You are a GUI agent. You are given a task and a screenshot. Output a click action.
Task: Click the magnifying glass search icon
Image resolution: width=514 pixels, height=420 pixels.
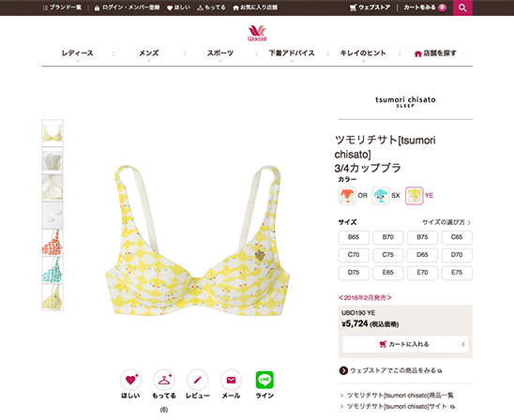tap(462, 7)
